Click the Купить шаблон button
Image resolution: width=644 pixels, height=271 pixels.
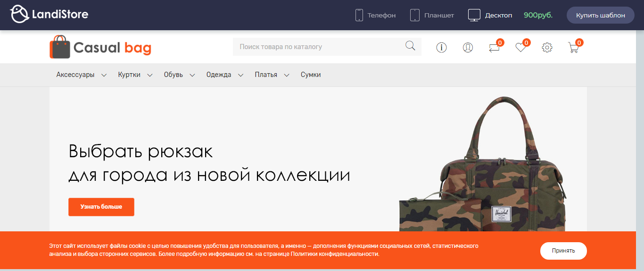tap(600, 15)
